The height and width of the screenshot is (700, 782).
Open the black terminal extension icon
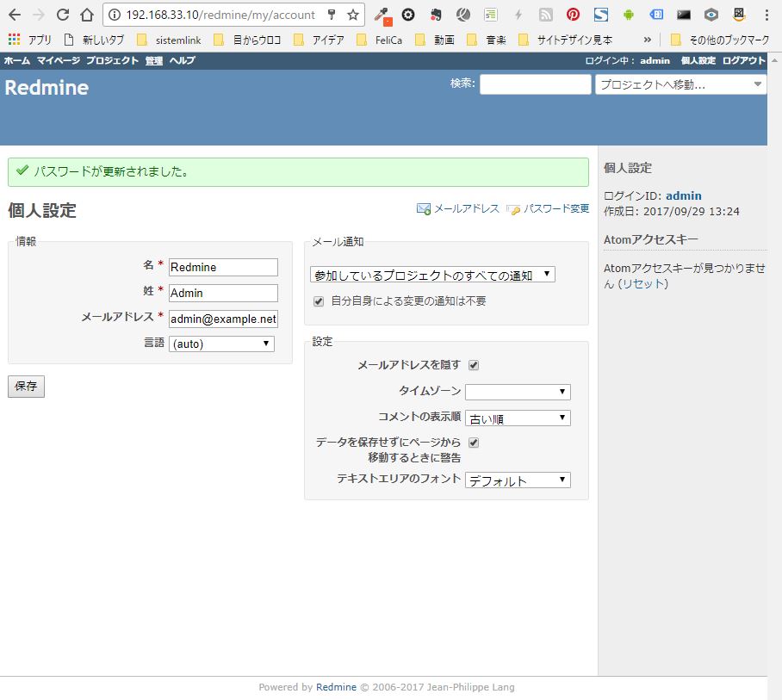tap(683, 15)
